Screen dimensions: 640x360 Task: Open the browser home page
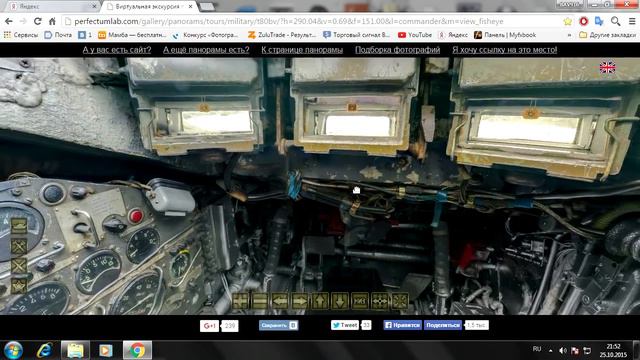click(x=52, y=21)
